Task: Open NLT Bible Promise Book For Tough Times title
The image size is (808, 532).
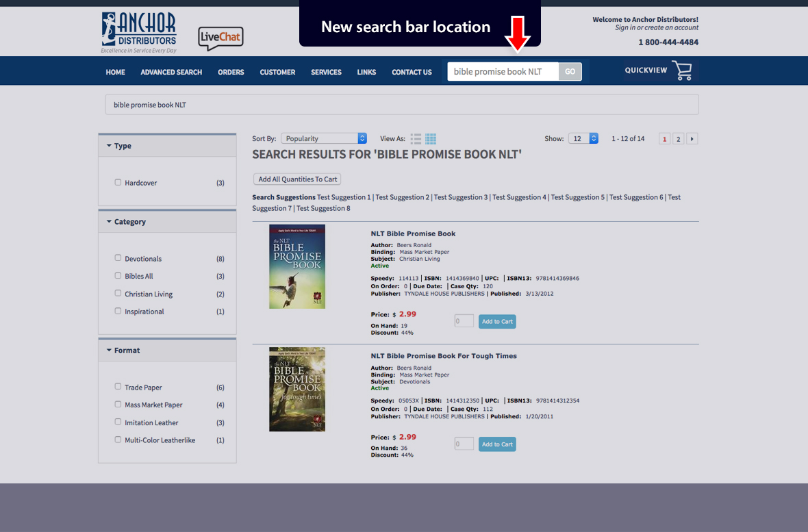Action: click(x=444, y=356)
